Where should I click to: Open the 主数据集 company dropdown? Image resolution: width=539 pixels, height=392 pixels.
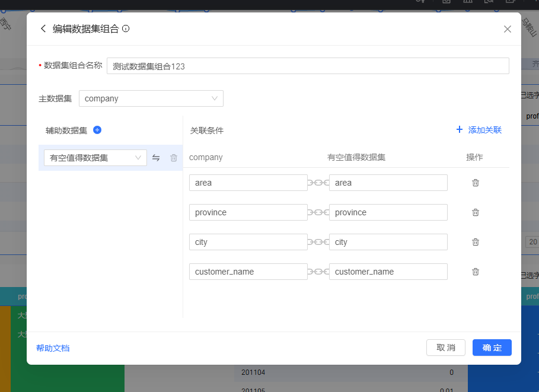point(151,98)
